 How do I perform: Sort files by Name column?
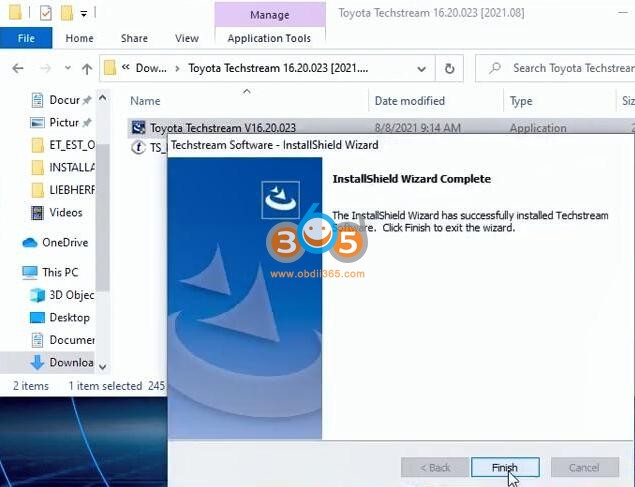click(x=145, y=101)
